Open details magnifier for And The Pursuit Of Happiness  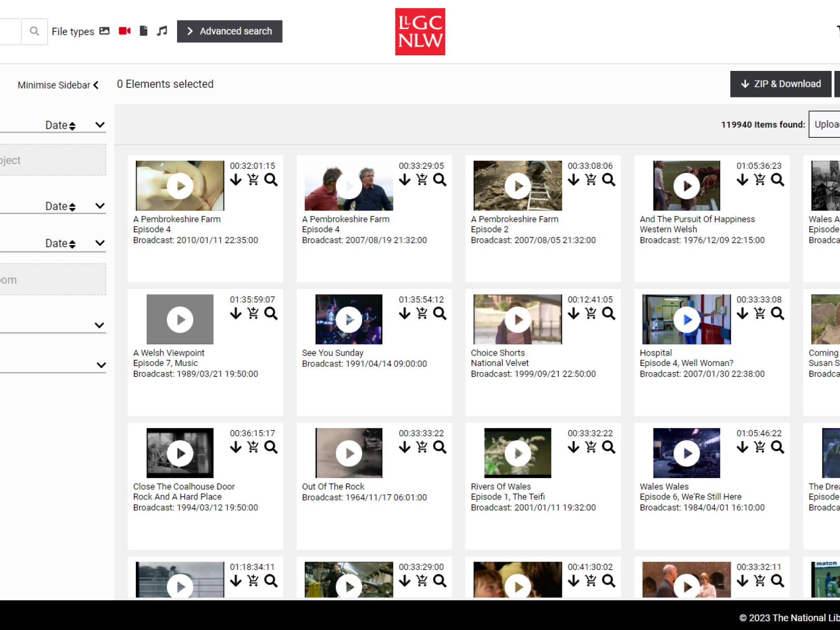(778, 179)
